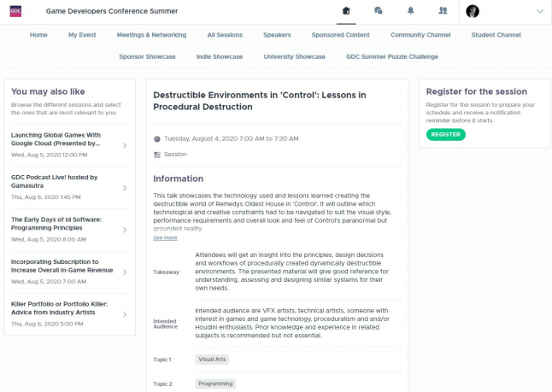Go to the All Sessions tab
The width and height of the screenshot is (552, 392).
click(x=225, y=35)
